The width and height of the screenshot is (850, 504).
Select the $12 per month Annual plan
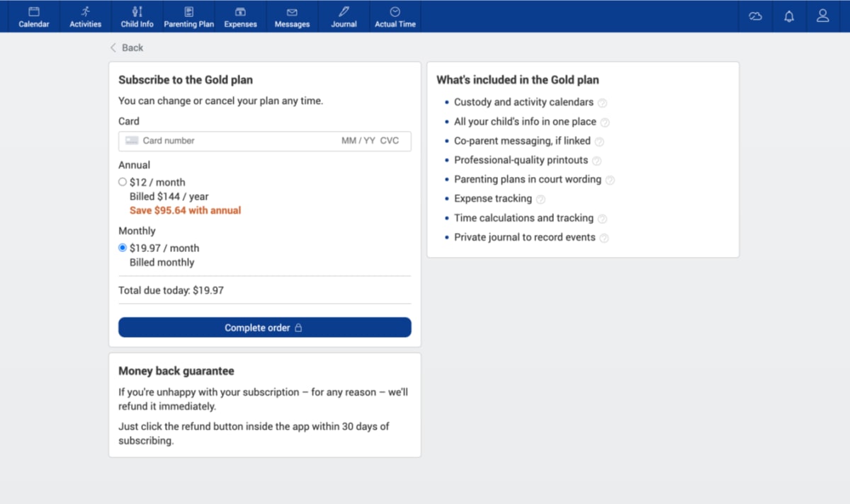(122, 181)
